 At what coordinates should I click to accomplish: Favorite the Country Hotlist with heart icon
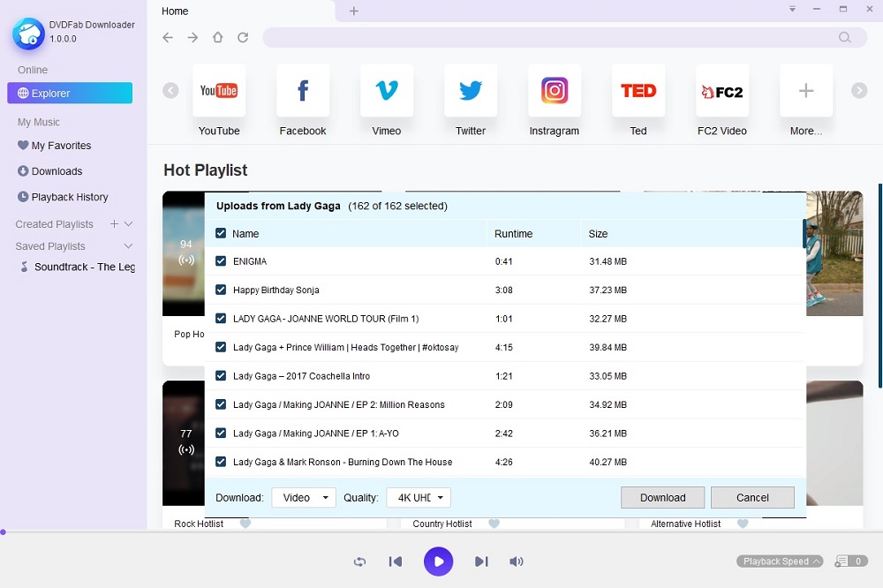[x=494, y=524]
